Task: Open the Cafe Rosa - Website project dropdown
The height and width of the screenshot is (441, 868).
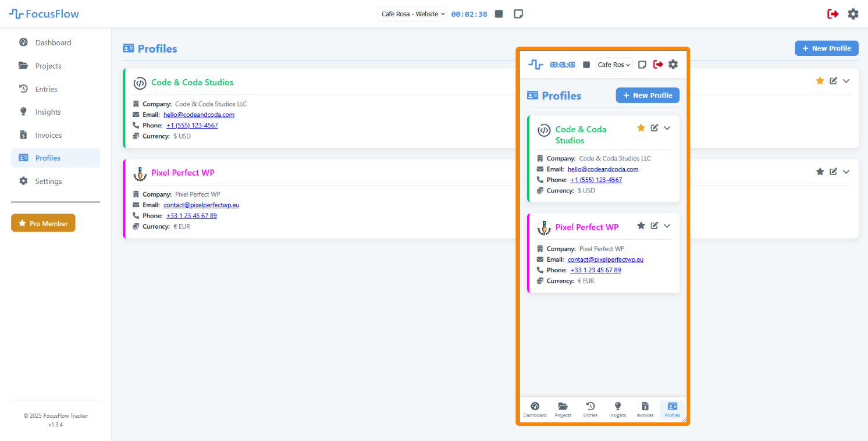Action: (412, 14)
